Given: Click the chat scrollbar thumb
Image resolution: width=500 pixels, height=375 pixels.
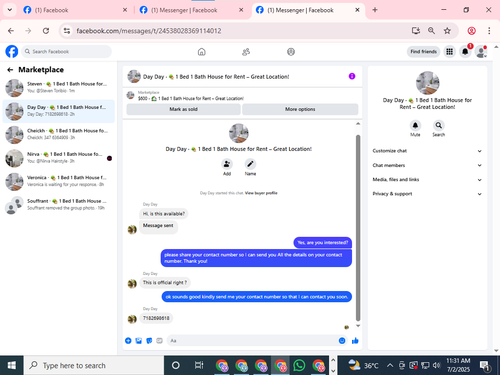Looking at the screenshot, I should click(x=358, y=228).
